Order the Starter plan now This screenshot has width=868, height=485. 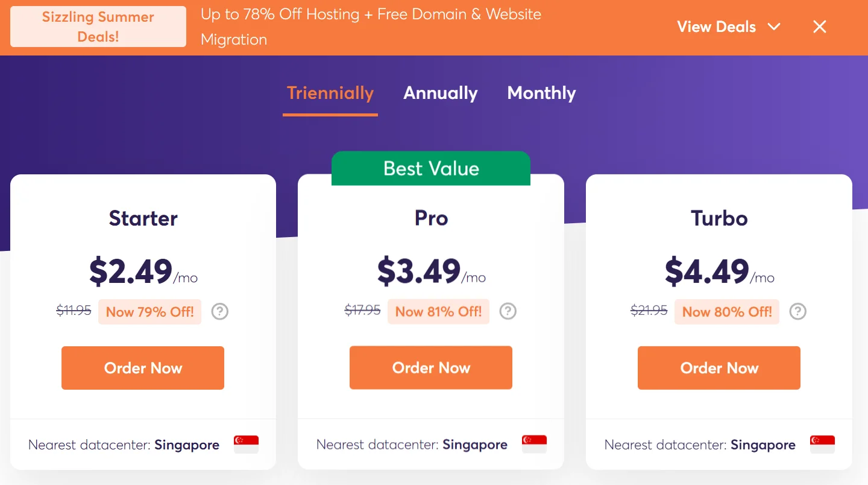pyautogui.click(x=143, y=368)
